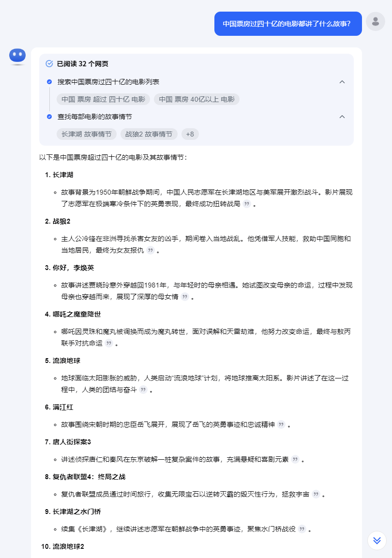Viewport: 392px width, 558px height.
Task: Select the 战狼2 故事情节 search chip
Action: [x=149, y=134]
